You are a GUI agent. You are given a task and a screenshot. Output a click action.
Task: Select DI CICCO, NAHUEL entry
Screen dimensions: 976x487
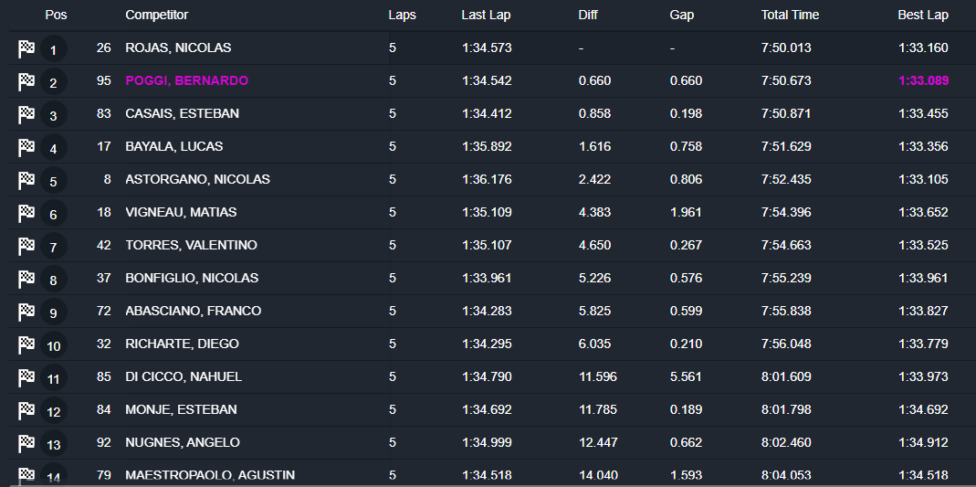click(x=183, y=377)
